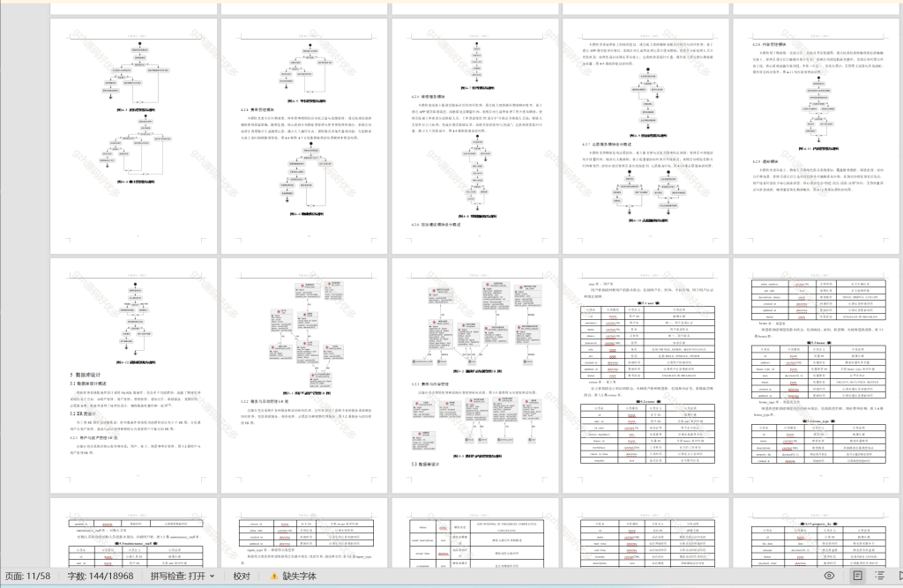This screenshot has height=588, width=903.
Task: Click heading 4.2.9 通知模块
Action: click(765, 162)
